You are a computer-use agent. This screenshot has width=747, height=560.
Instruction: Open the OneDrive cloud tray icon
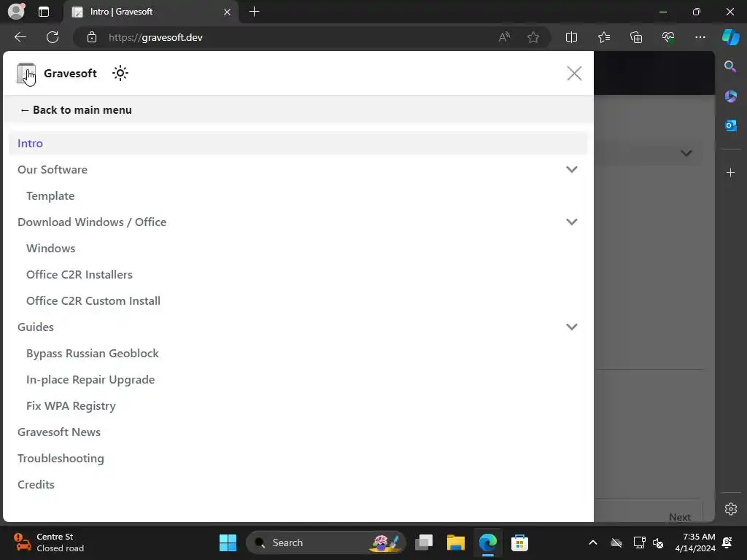(616, 542)
